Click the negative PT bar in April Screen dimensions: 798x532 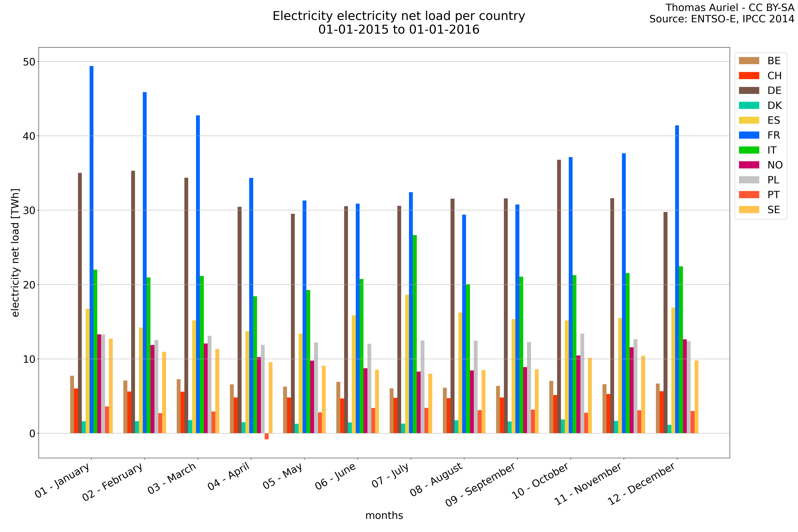tap(267, 436)
